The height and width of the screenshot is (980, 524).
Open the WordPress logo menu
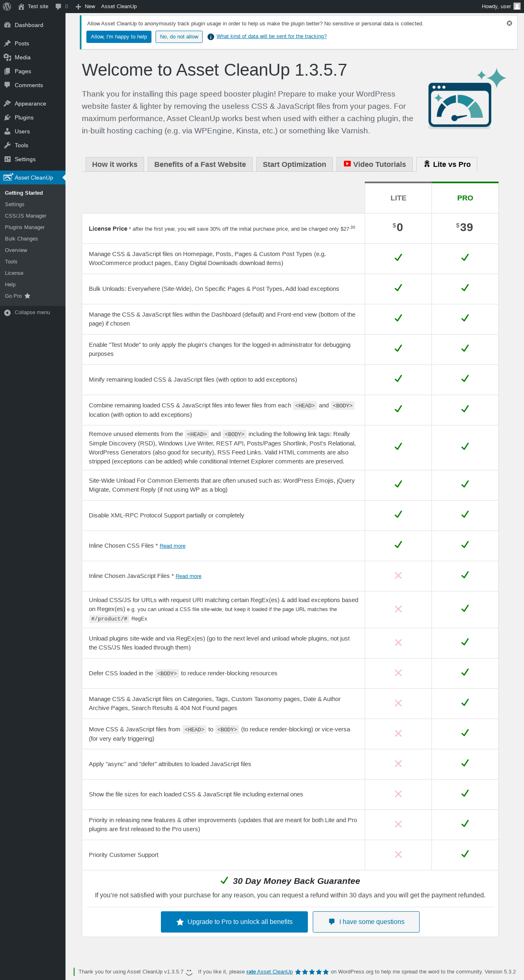(x=7, y=7)
